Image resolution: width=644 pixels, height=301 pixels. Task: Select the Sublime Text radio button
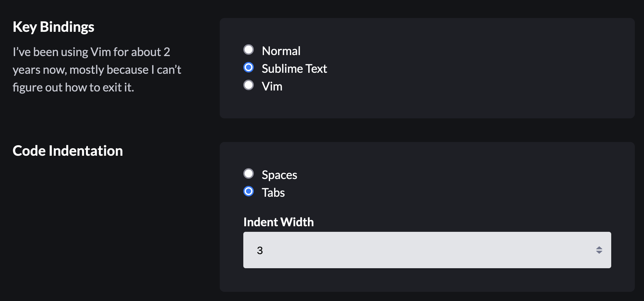coord(249,68)
